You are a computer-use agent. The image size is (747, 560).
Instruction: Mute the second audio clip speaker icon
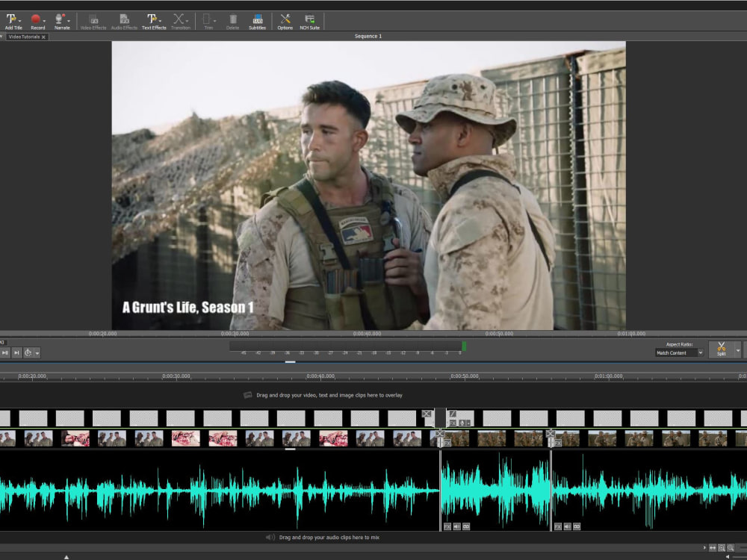457,526
